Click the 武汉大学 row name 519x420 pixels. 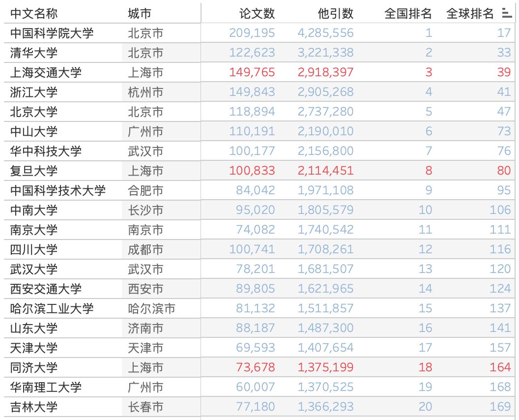34,270
